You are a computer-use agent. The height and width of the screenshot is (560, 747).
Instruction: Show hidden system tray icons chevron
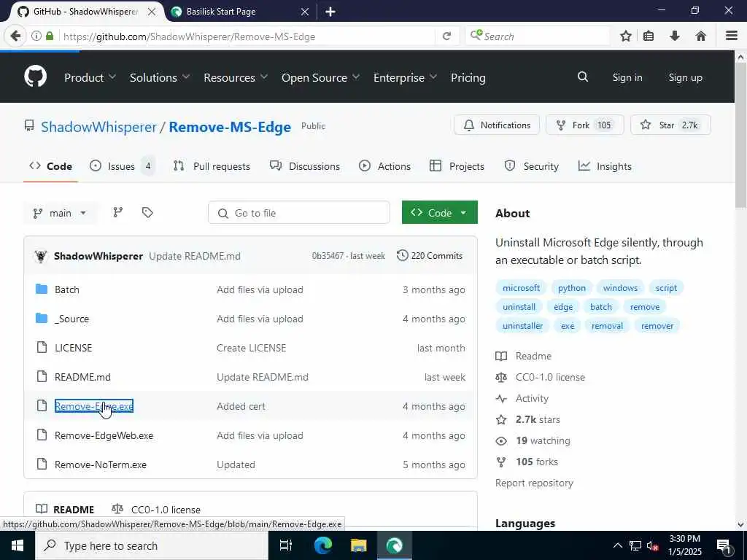[617, 545]
